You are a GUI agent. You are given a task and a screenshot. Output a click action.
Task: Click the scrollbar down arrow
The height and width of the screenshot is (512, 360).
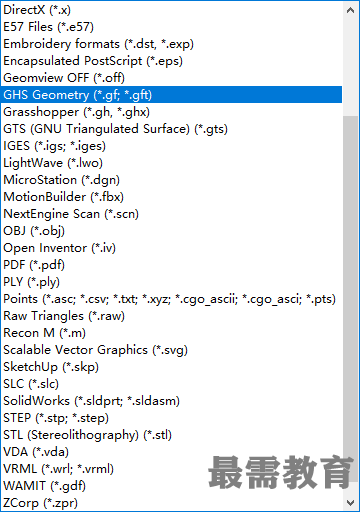350,502
